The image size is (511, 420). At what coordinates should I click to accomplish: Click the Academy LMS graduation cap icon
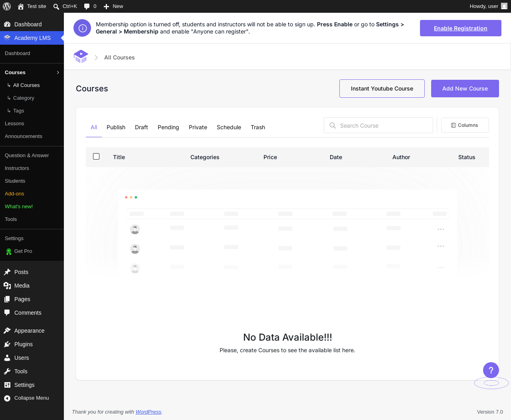point(7,38)
